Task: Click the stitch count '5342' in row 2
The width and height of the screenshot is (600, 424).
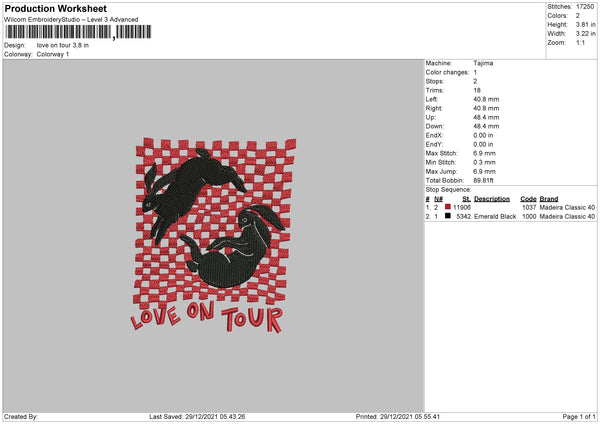Action: 464,217
